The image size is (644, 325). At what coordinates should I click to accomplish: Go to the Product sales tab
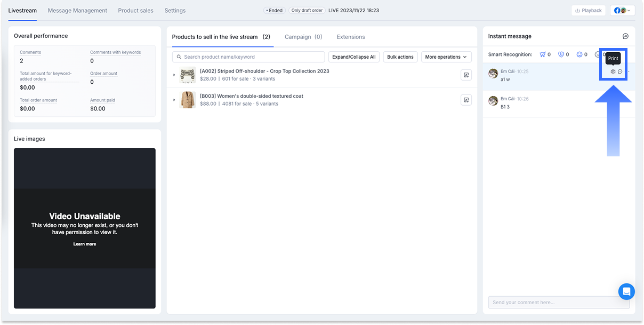tap(135, 11)
